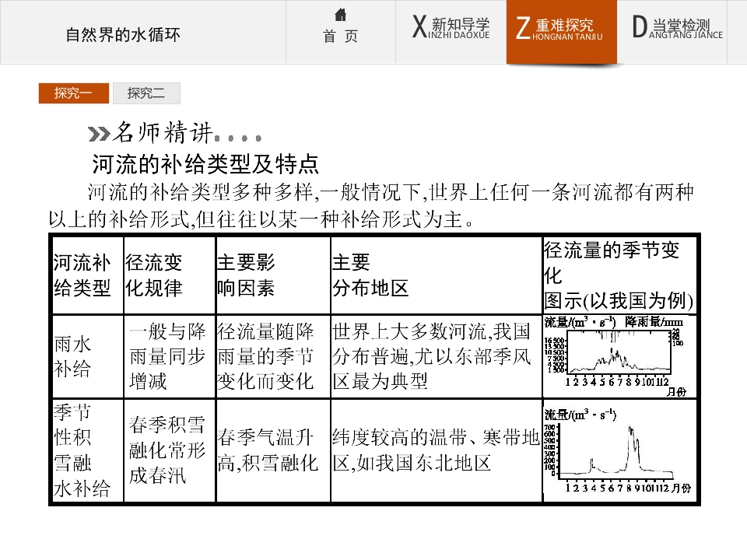The width and height of the screenshot is (747, 560).
Task: Click the 自然界的水循环 title
Action: (x=123, y=35)
